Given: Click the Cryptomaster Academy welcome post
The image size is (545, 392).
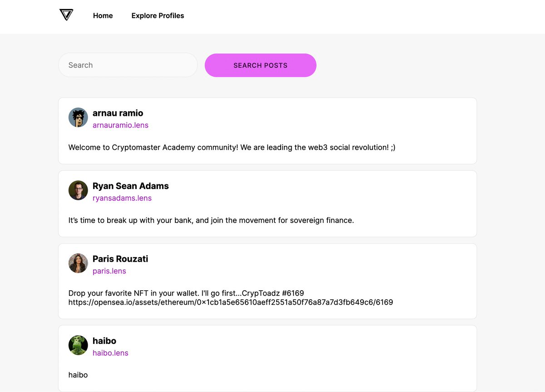Looking at the screenshot, I should [x=267, y=130].
